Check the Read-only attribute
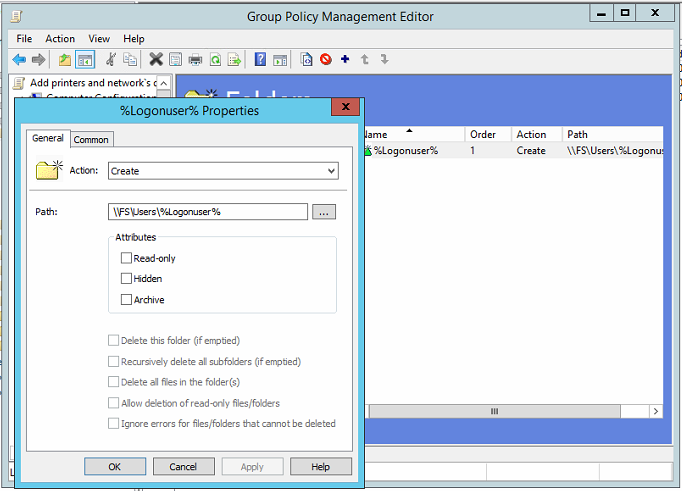682x491 pixels. point(126,258)
